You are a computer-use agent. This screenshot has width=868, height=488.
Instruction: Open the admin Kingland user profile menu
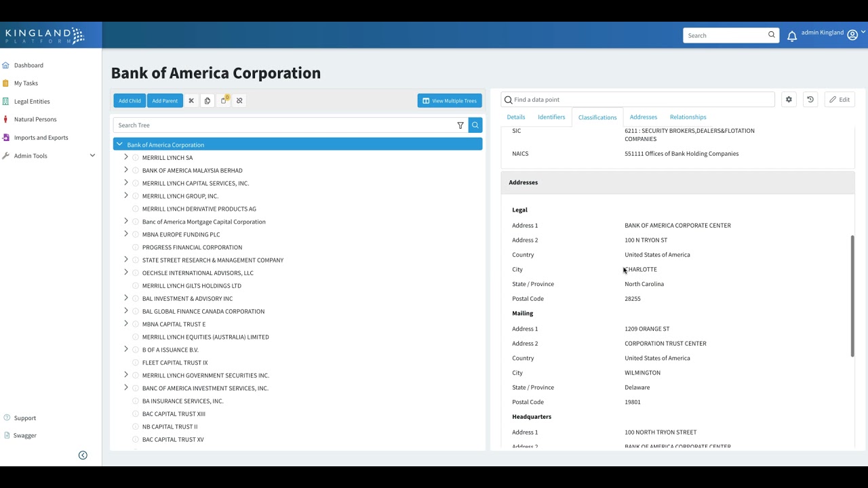(833, 33)
